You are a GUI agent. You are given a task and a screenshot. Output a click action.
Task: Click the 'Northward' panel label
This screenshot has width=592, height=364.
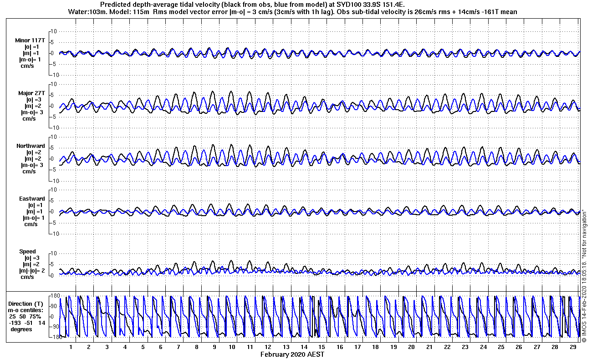(31, 146)
